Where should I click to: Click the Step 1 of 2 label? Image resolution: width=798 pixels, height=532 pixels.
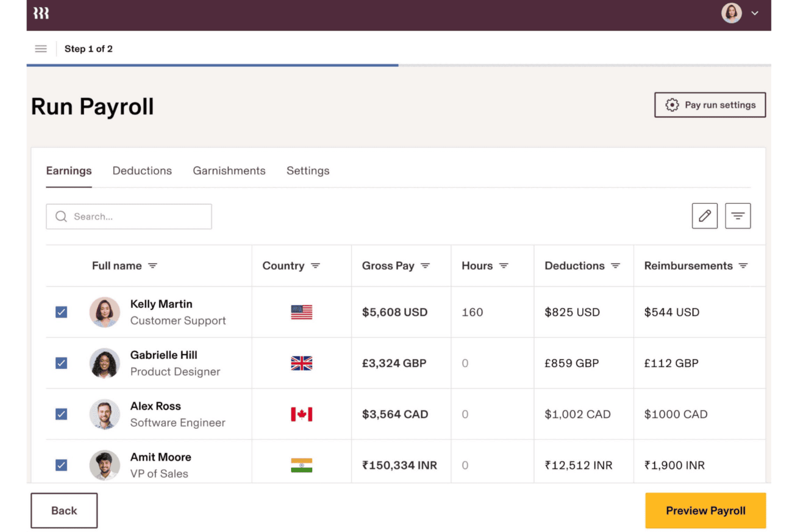[88, 49]
